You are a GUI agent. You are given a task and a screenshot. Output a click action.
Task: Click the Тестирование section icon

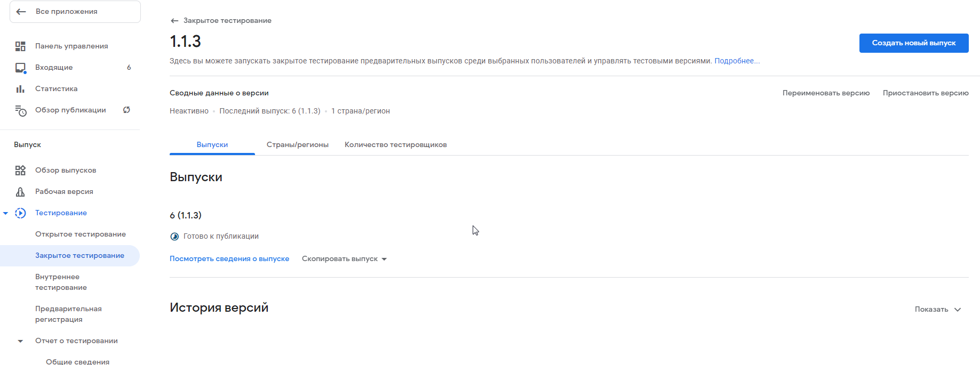(x=20, y=213)
